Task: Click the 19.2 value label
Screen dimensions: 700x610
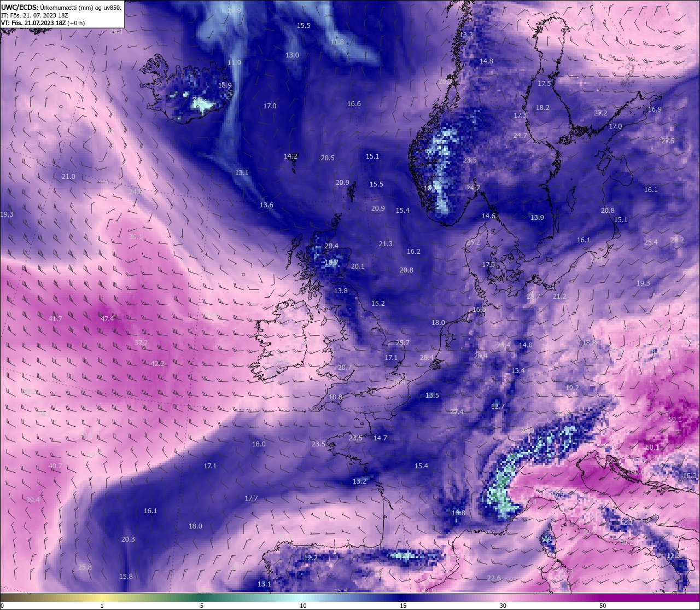Action: tap(572, 388)
